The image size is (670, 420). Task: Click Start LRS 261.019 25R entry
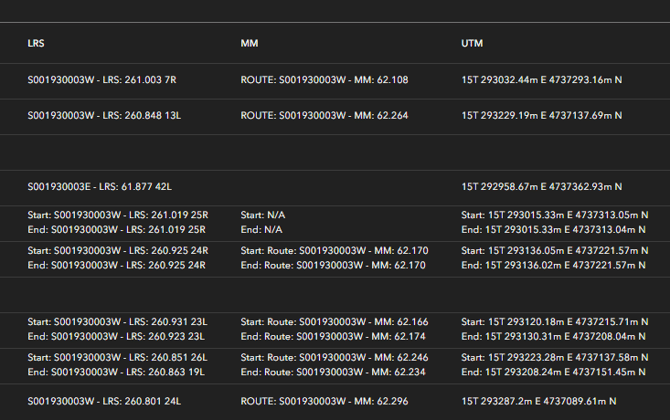[x=118, y=215]
